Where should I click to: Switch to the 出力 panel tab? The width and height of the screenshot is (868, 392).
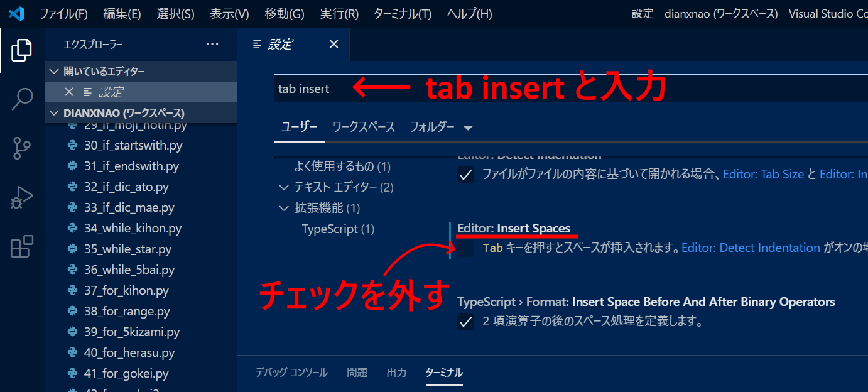[x=396, y=373]
